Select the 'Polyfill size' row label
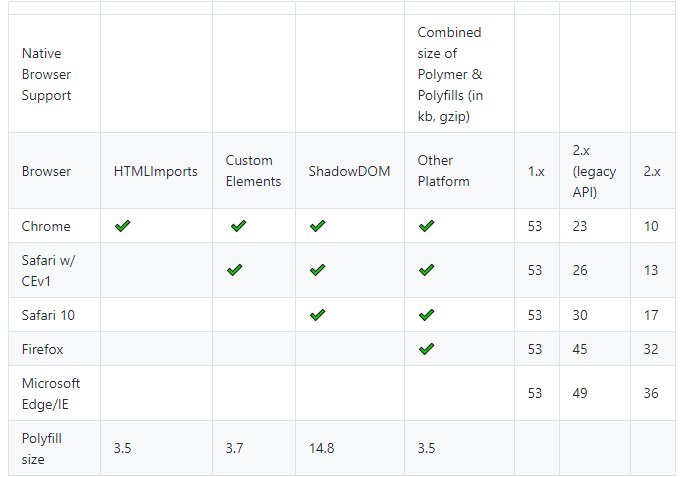Screen dimensions: 683x477 click(41, 448)
